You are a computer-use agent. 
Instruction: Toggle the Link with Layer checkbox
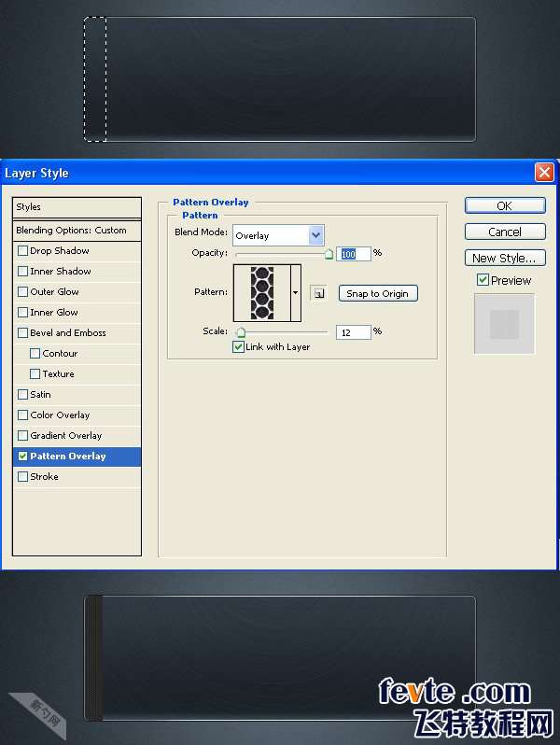(239, 347)
